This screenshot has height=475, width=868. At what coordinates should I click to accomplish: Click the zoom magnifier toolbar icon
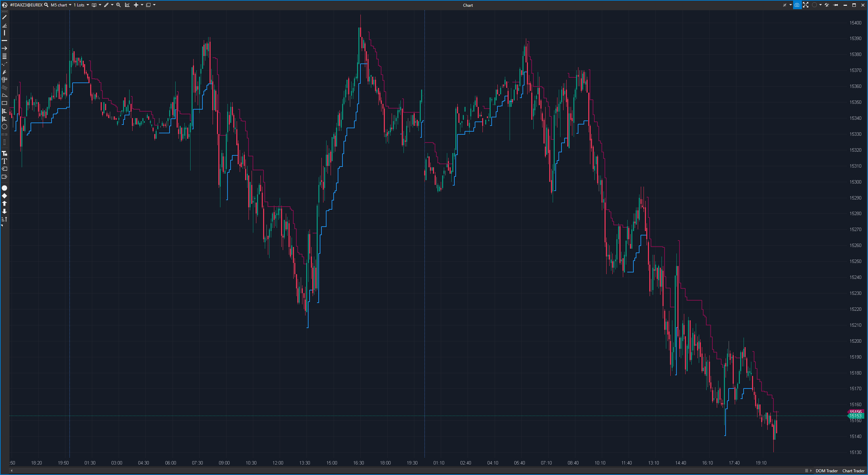118,5
